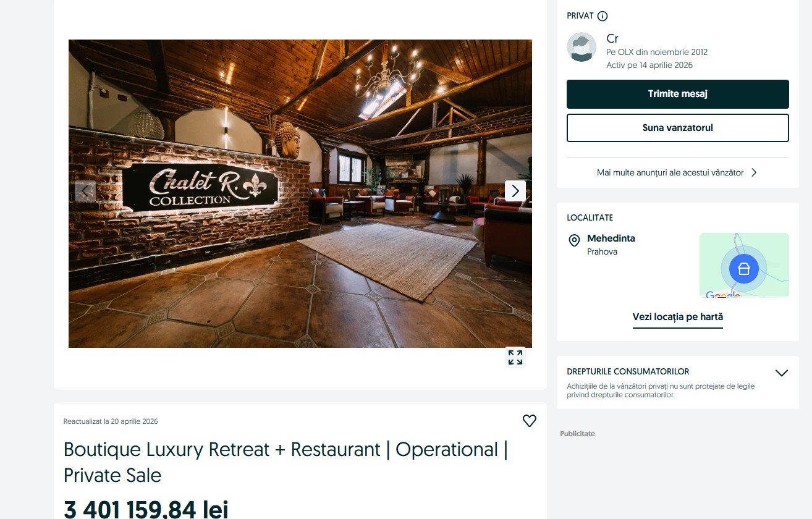Show the next gallery photo arrow
Screen dimensions: 812x519
pos(515,191)
